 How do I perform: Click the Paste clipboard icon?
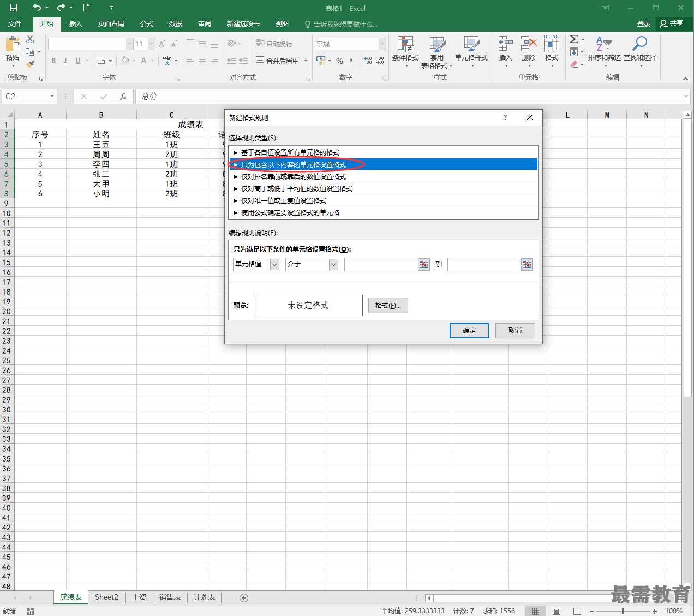click(13, 45)
